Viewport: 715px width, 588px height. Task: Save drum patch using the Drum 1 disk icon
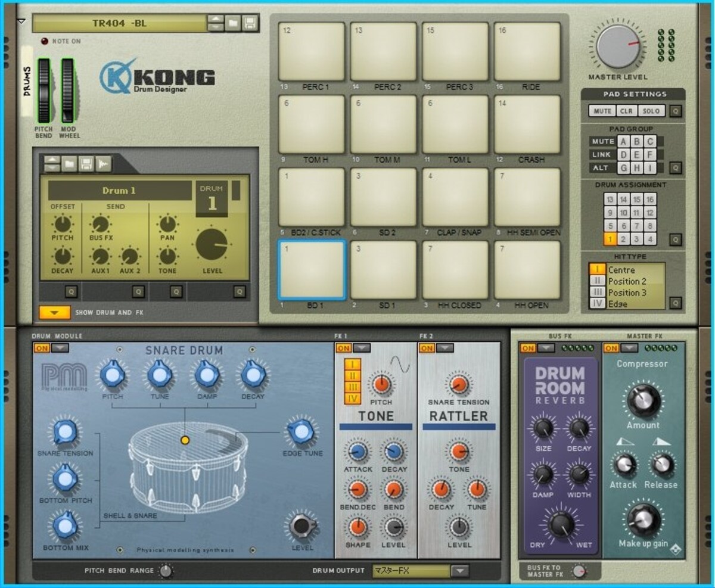click(x=86, y=163)
